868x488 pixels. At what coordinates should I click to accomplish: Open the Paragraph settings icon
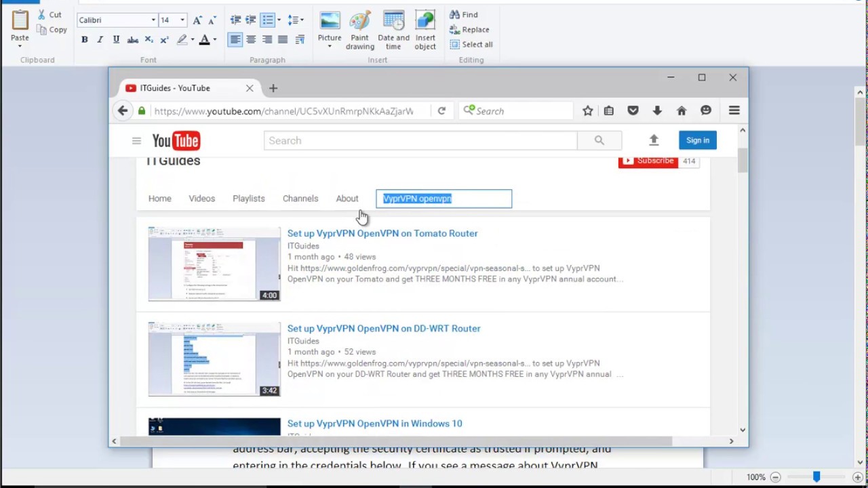coord(300,40)
